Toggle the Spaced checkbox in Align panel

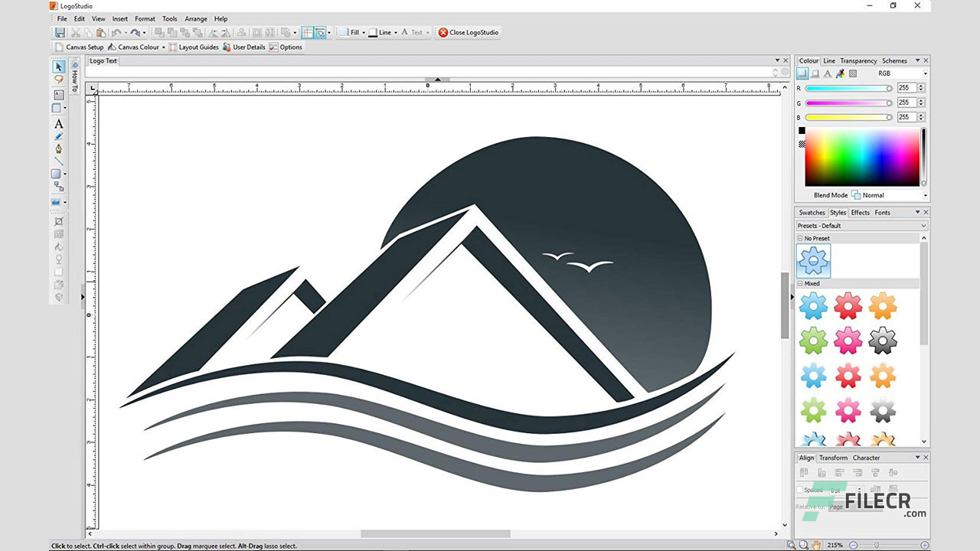(x=800, y=490)
